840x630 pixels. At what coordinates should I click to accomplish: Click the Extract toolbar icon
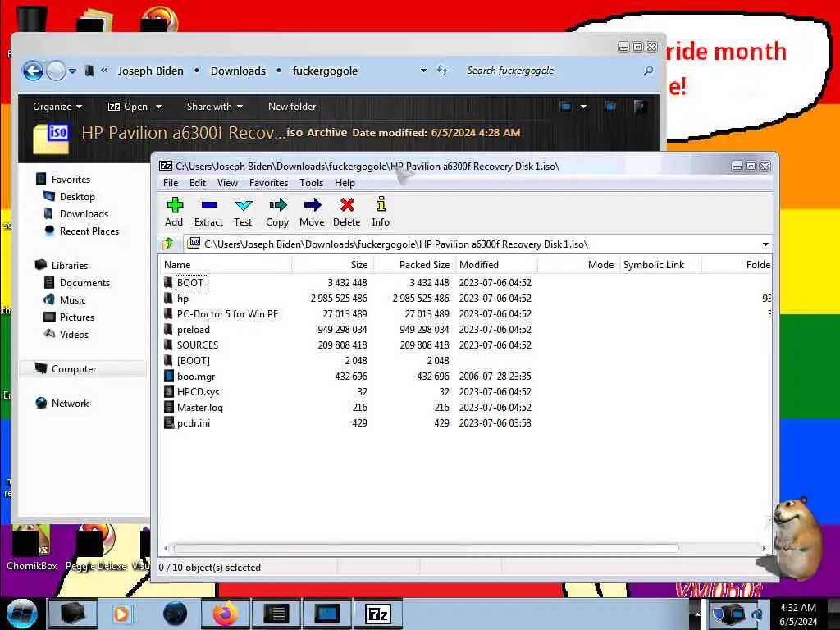[x=208, y=212]
